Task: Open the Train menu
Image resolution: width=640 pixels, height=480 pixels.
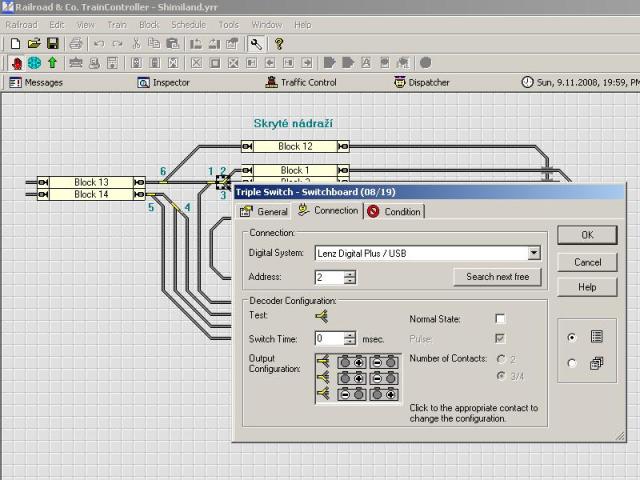Action: [x=117, y=25]
